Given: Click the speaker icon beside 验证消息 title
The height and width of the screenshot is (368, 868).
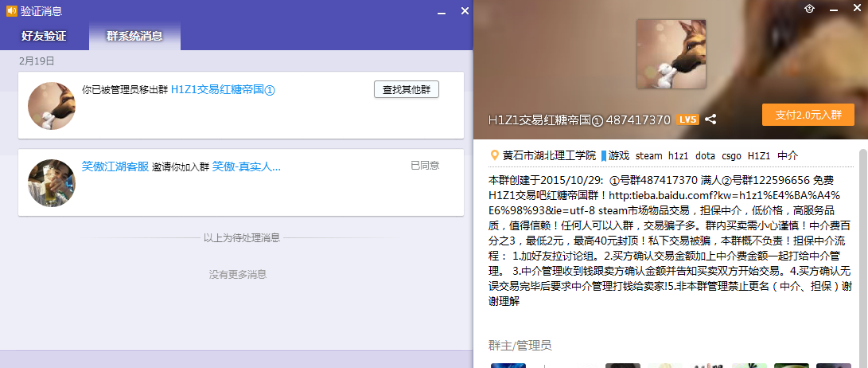Looking at the screenshot, I should (x=12, y=10).
